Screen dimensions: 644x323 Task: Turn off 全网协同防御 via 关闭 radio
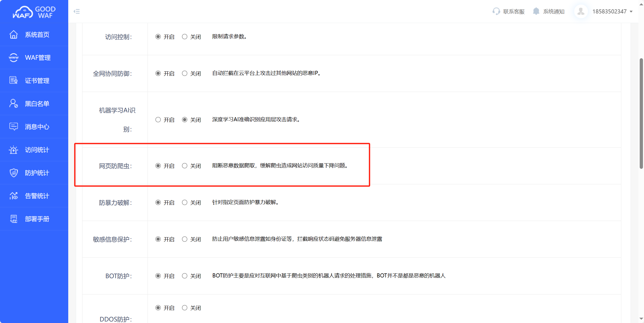coord(185,73)
